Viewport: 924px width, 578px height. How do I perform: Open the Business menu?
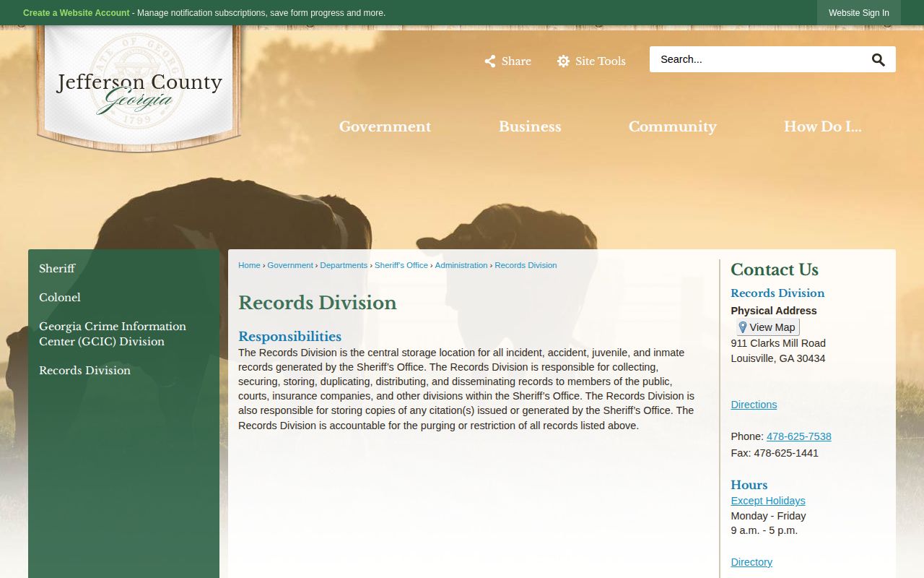530,126
